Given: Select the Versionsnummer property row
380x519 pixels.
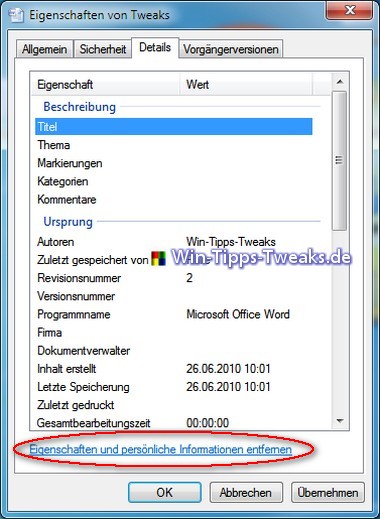Looking at the screenshot, I should [x=174, y=296].
